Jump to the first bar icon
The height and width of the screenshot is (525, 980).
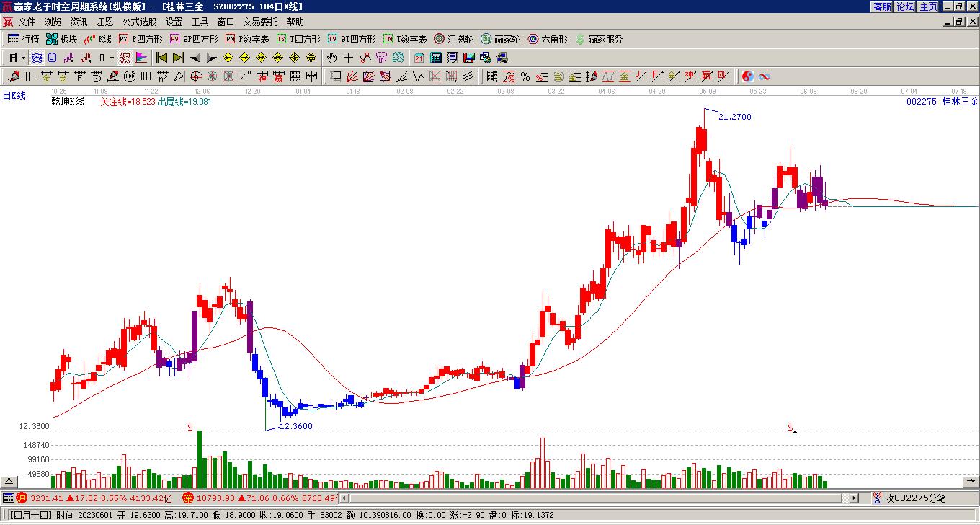point(162,58)
